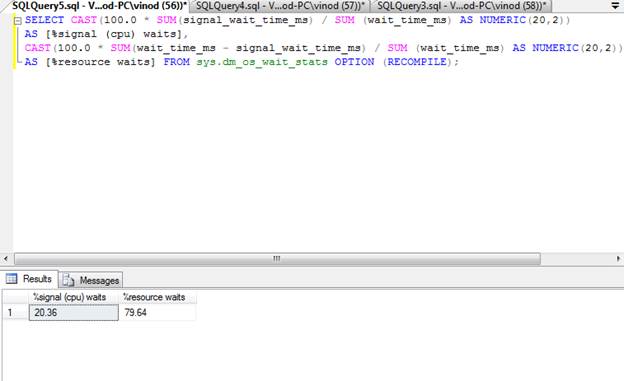Switch to the SQLQuery3.sql tab
The image size is (624, 381).
point(462,6)
